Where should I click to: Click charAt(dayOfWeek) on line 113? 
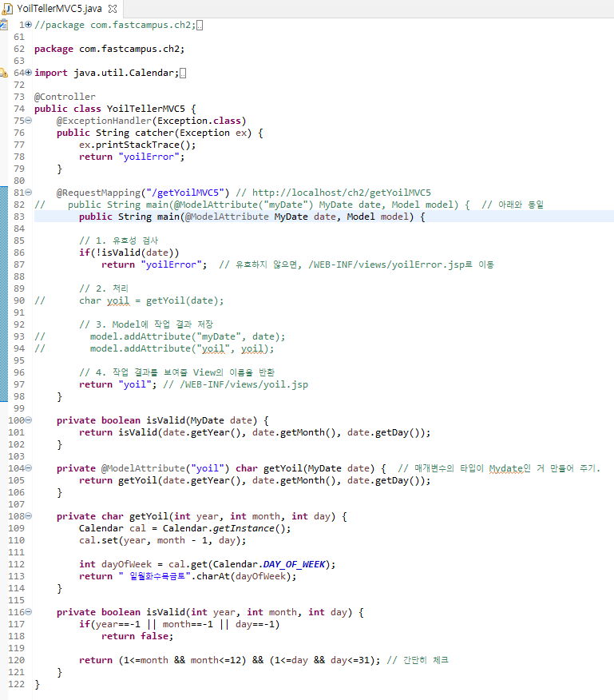pos(244,576)
